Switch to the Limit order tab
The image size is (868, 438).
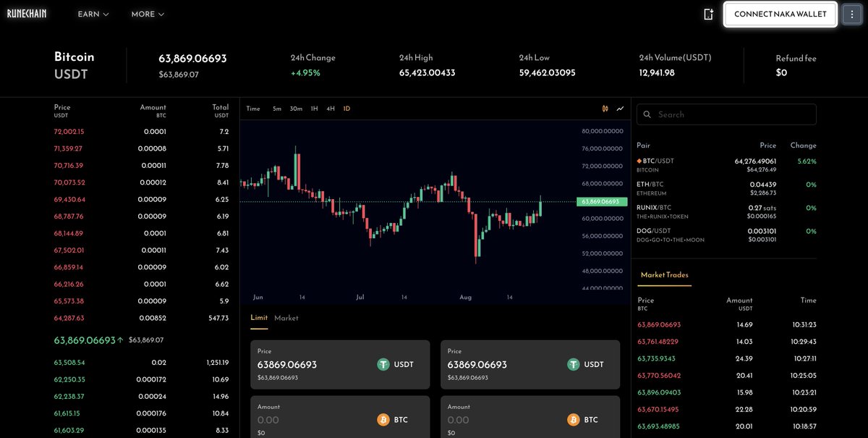259,318
